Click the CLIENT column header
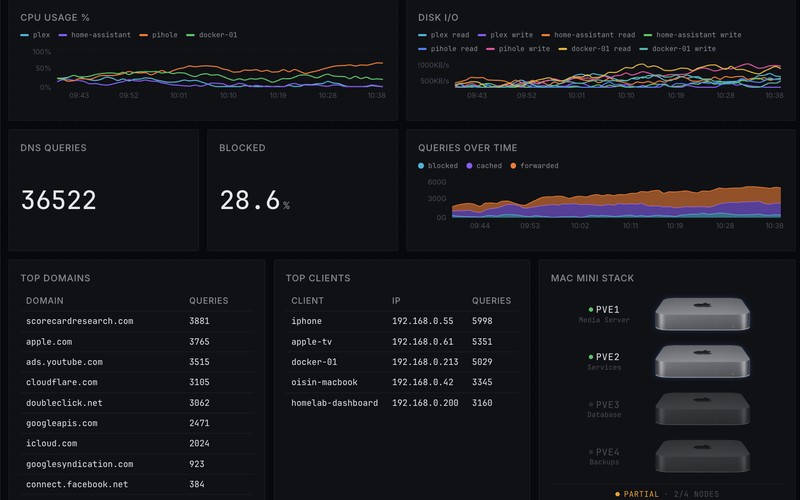This screenshot has width=800, height=500. pos(308,301)
